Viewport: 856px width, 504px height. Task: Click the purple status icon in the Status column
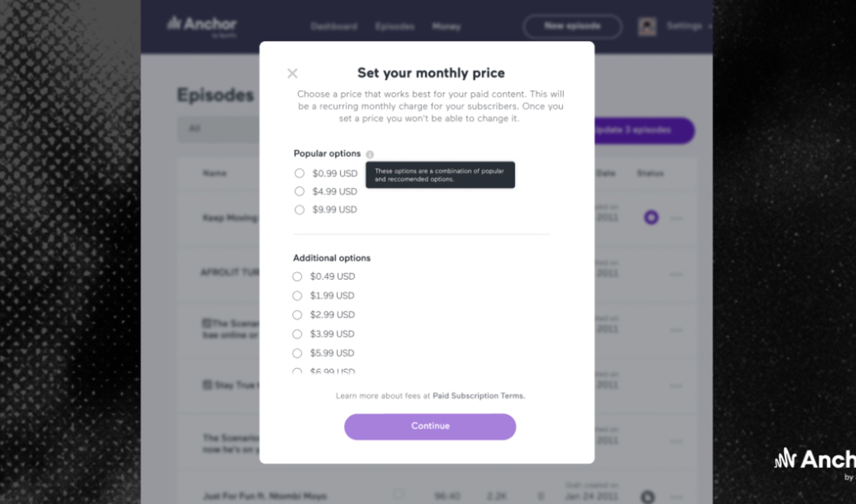651,217
